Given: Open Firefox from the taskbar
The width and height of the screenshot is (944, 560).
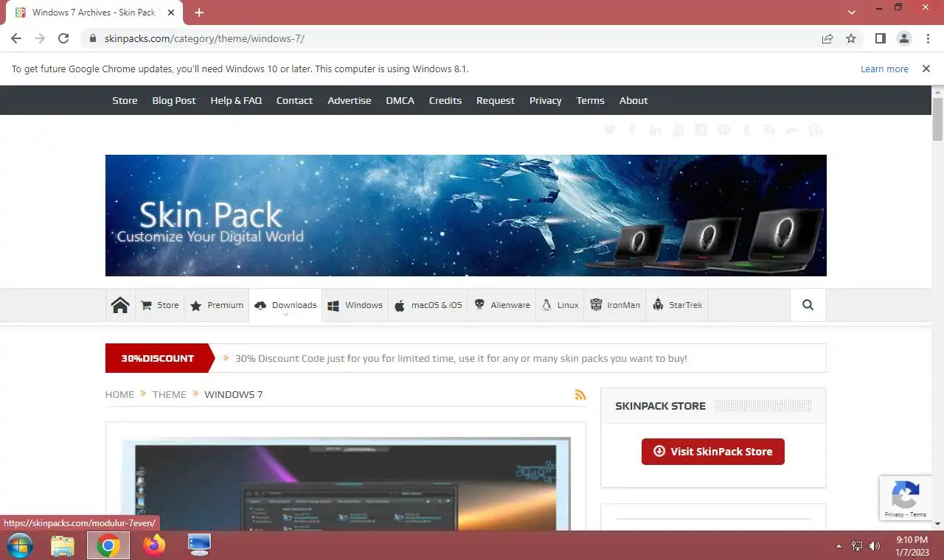Looking at the screenshot, I should point(154,545).
